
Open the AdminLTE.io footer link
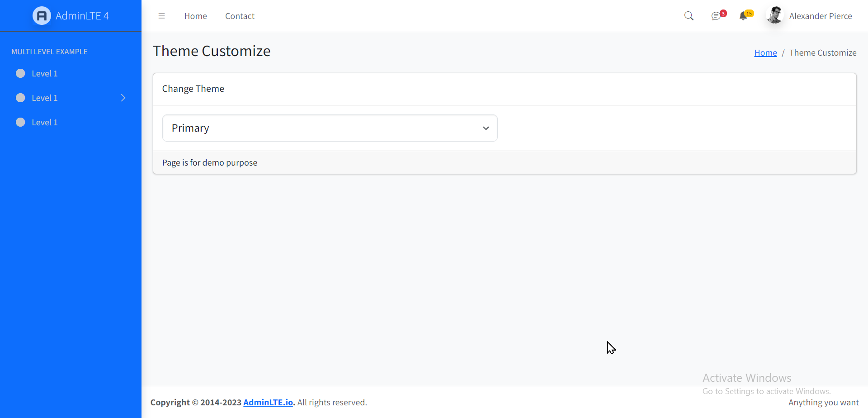pos(268,402)
